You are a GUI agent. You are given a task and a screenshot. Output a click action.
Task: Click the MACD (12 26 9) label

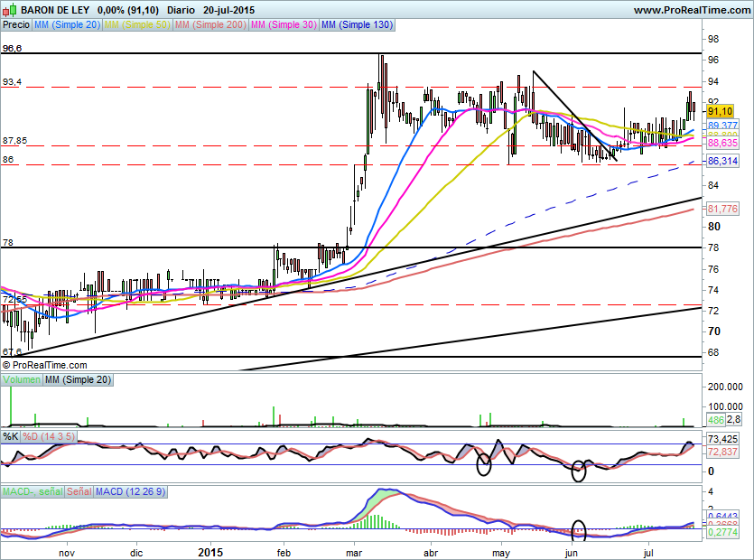pyautogui.click(x=130, y=491)
